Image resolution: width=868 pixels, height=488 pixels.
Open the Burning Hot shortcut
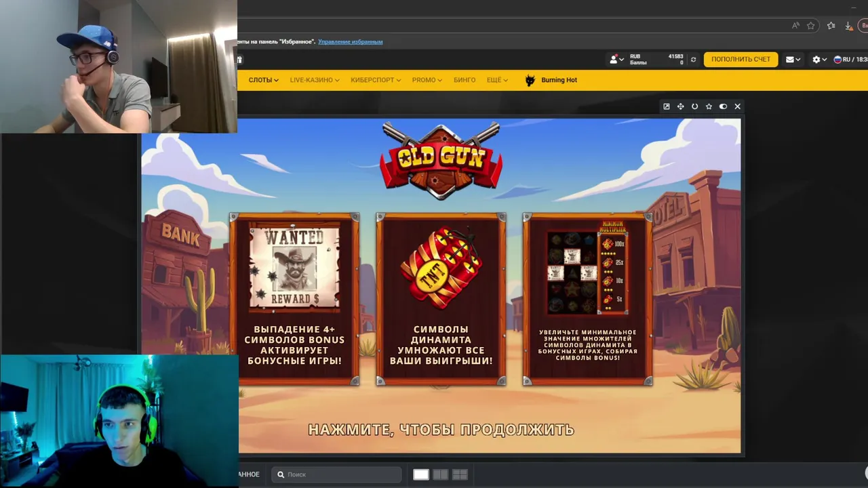click(551, 80)
